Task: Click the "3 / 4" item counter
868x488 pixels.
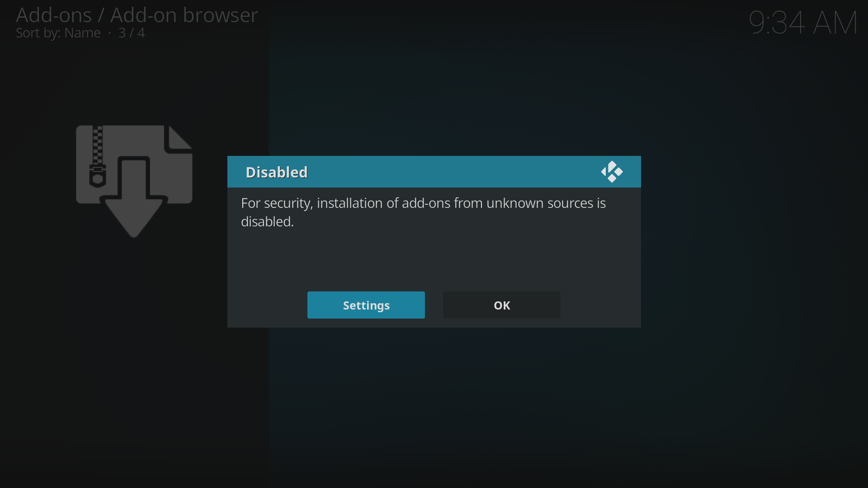Action: [x=132, y=33]
